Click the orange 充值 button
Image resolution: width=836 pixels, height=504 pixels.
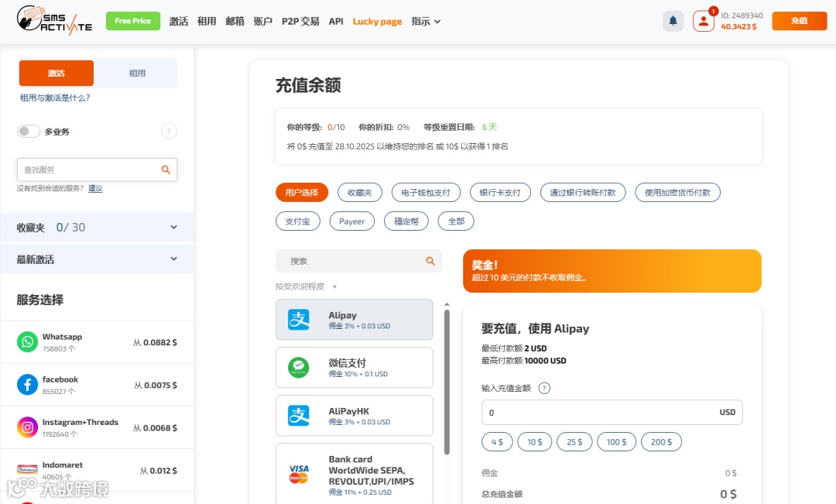799,21
